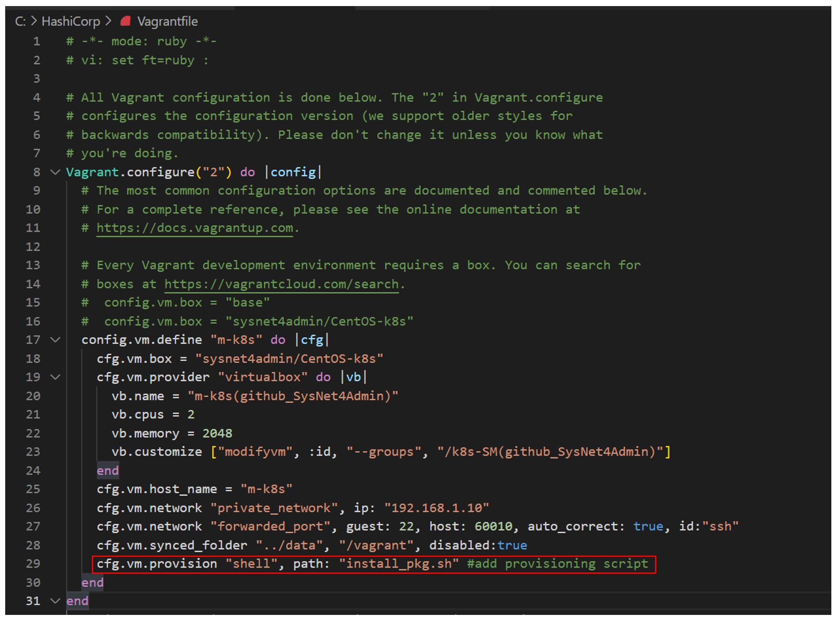Click line number 1 in the gutter
Screen dimensions: 840x624
pos(37,41)
